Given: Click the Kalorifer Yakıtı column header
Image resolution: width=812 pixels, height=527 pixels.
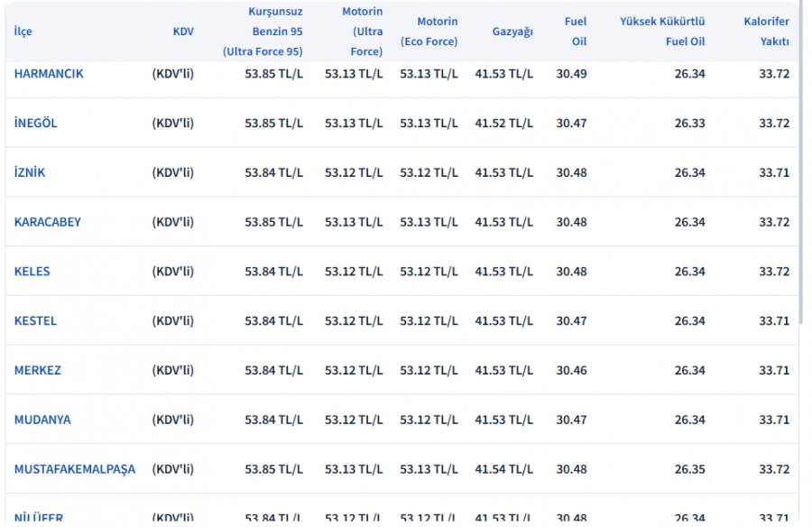Looking at the screenshot, I should pos(767,32).
